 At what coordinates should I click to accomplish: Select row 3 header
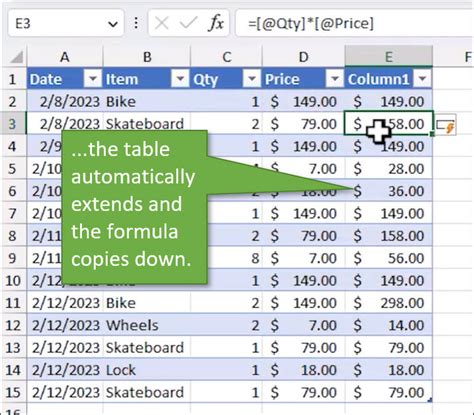click(13, 124)
